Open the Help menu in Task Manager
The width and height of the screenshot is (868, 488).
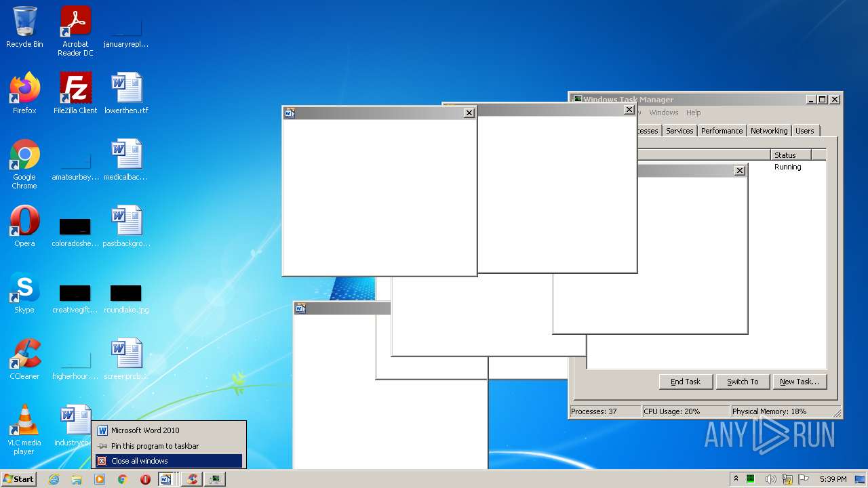[x=693, y=113]
